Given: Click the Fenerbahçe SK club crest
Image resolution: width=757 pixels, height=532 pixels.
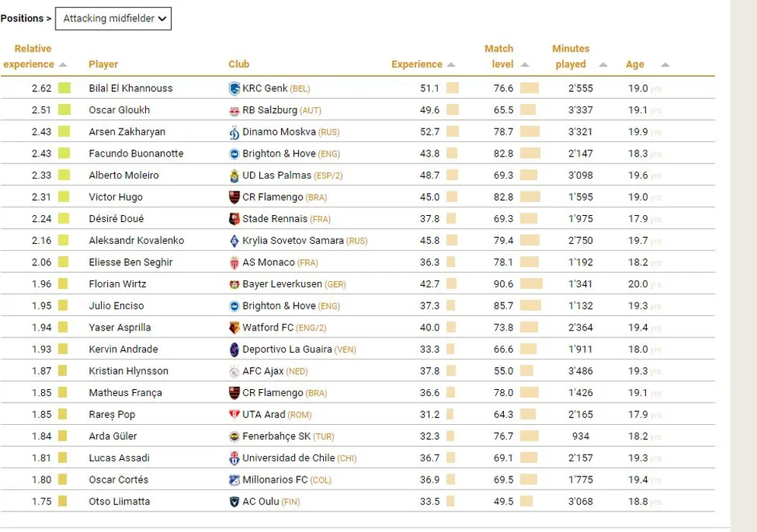Looking at the screenshot, I should [234, 437].
